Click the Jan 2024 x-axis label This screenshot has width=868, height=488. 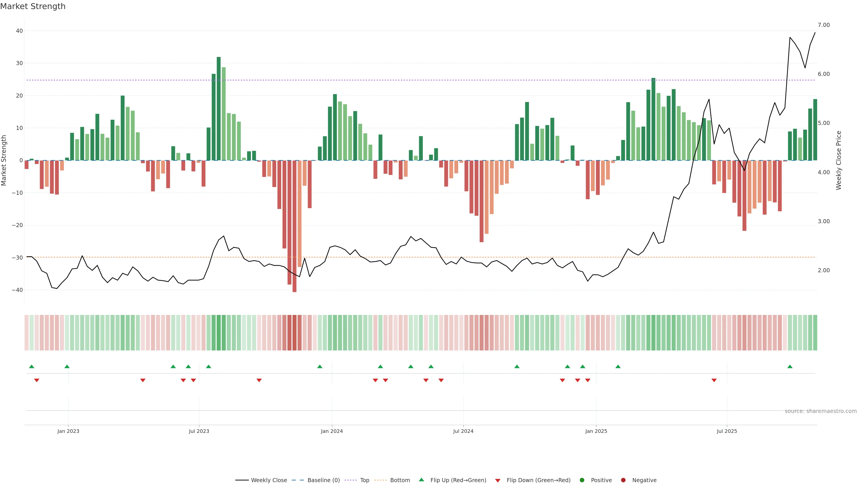(x=332, y=431)
